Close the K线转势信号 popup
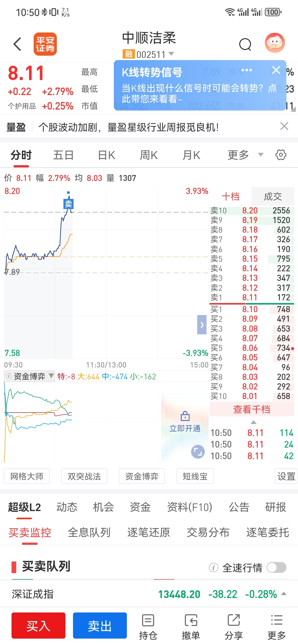The width and height of the screenshot is (298, 644). [x=276, y=70]
